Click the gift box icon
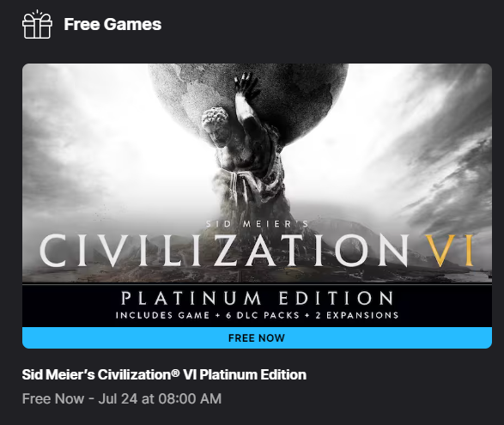504x425 pixels. click(x=37, y=24)
